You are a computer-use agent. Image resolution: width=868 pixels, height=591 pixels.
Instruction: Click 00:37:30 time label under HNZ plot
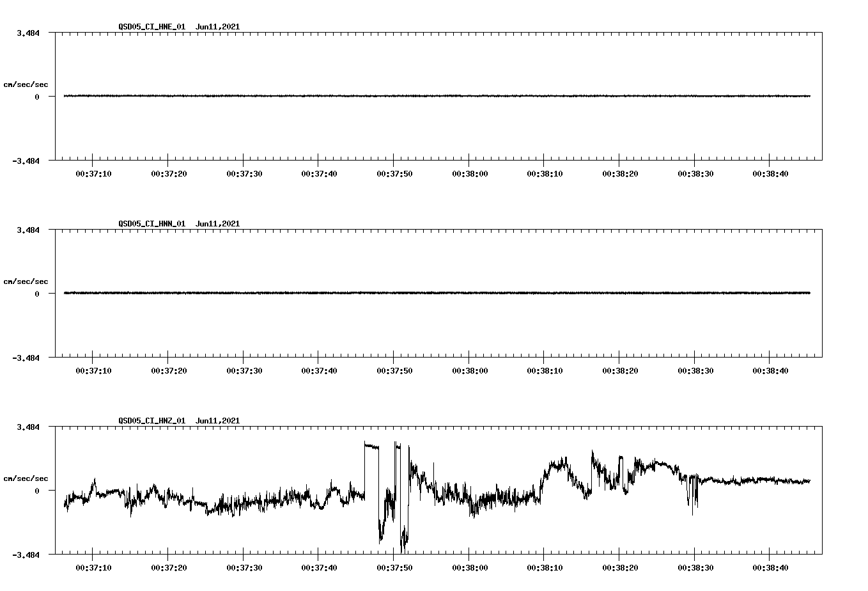244,568
